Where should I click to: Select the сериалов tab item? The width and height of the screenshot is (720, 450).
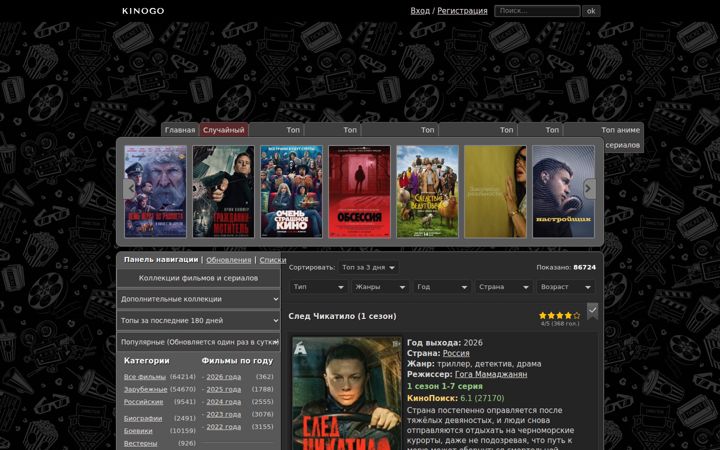pyautogui.click(x=622, y=145)
